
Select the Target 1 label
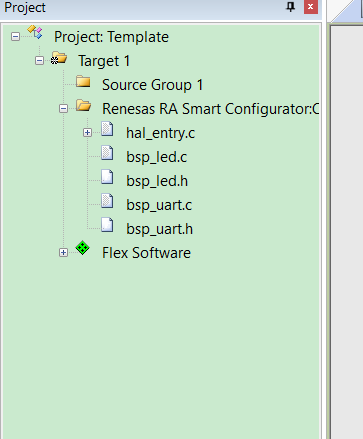coord(104,61)
